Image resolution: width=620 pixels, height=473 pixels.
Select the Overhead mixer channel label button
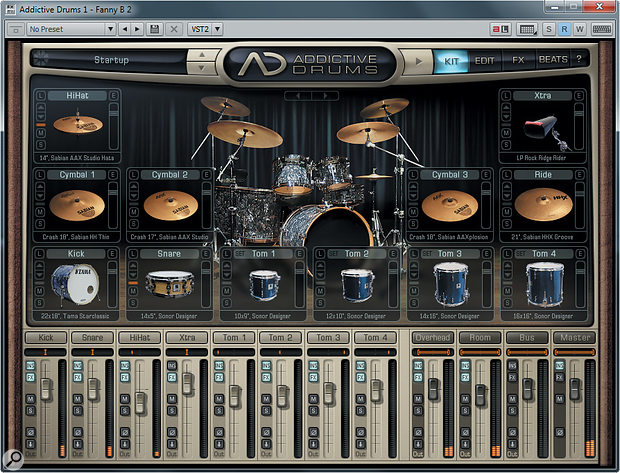coord(433,337)
